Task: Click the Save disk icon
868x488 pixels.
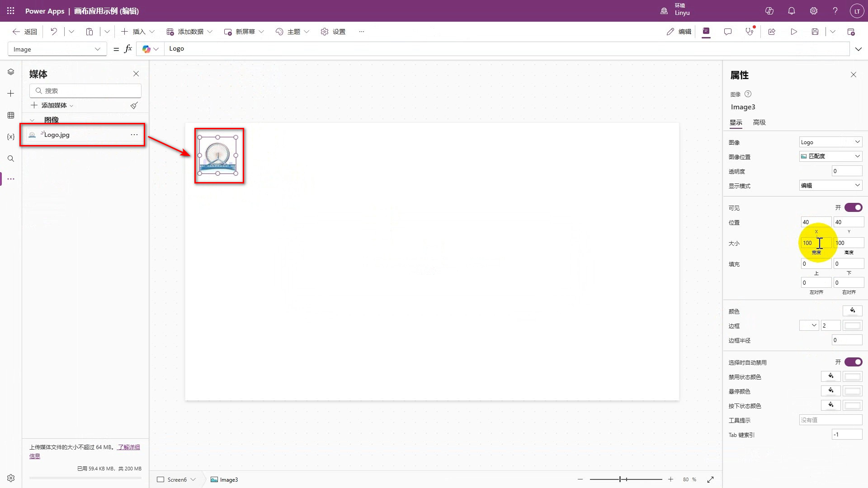Action: click(815, 32)
